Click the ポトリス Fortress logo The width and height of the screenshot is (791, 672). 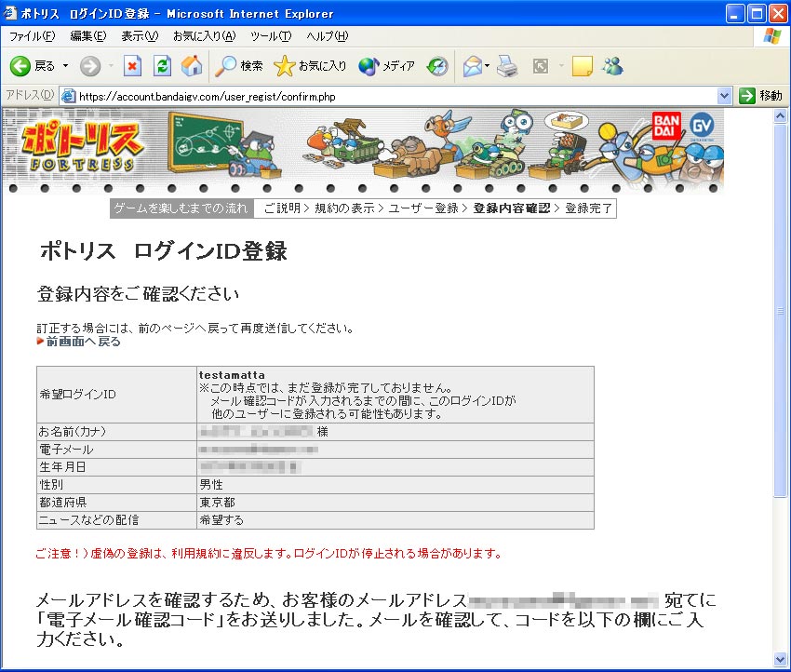click(82, 147)
